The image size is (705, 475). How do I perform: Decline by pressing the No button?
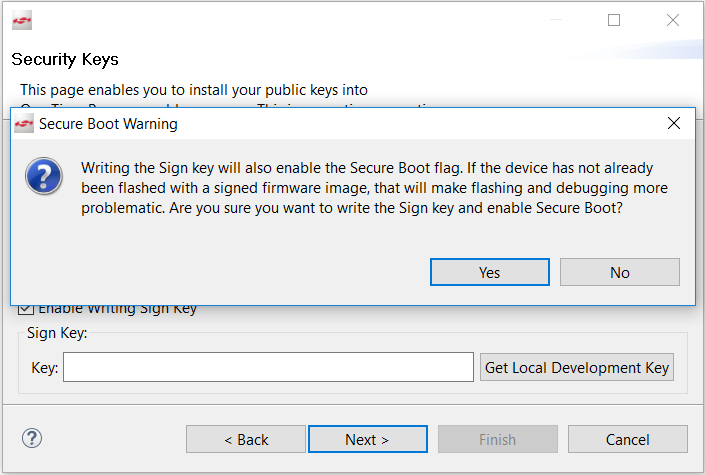pos(619,272)
